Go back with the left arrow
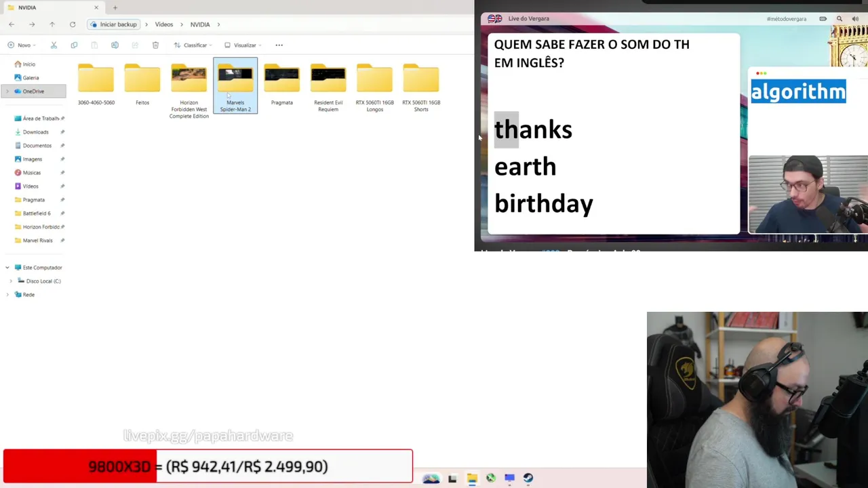 point(12,24)
